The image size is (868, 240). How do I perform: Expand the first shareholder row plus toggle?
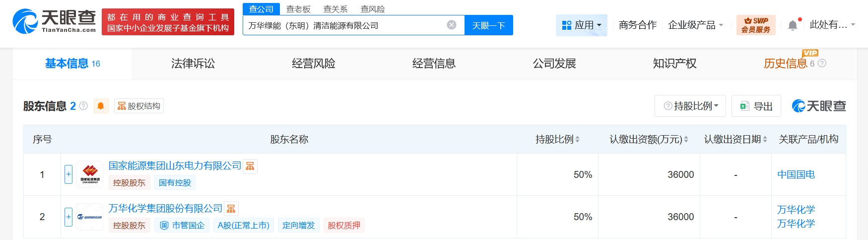click(68, 174)
